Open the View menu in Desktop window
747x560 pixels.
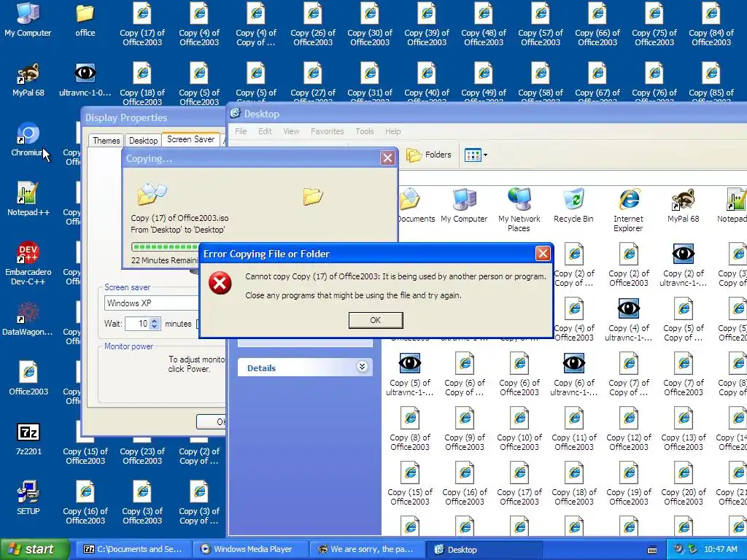click(x=291, y=131)
